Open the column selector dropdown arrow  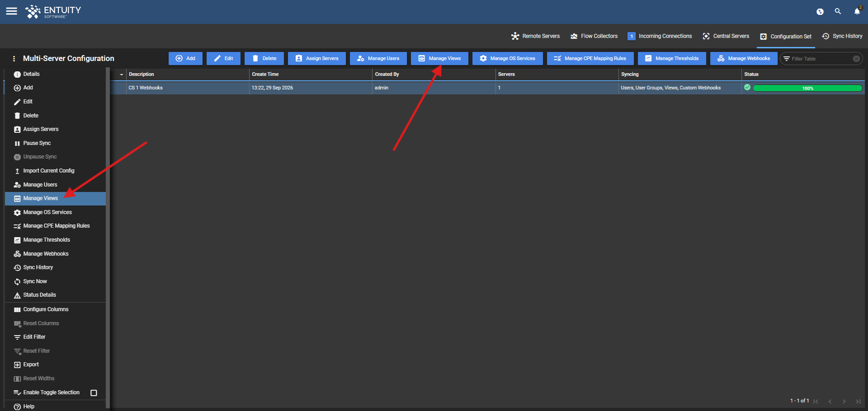[121, 75]
